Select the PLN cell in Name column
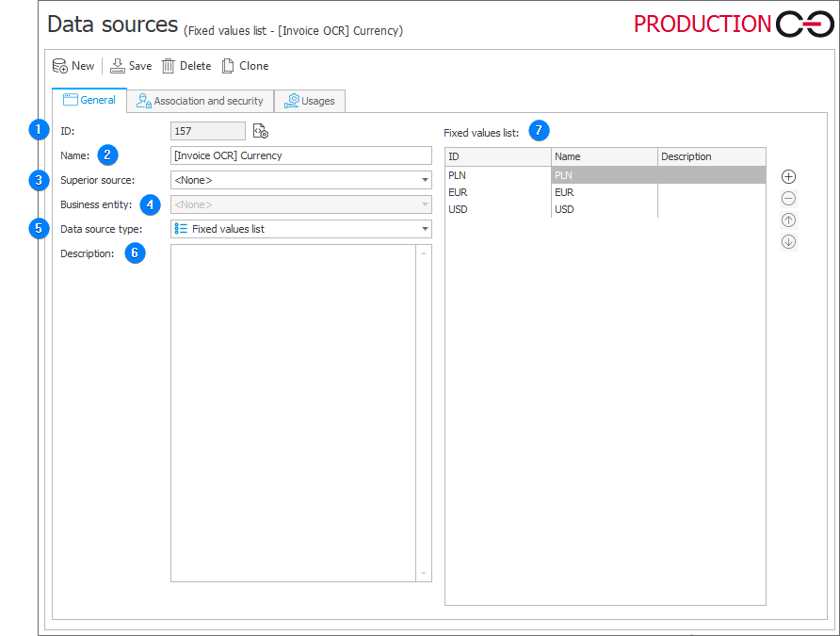This screenshot has height=636, width=840. pyautogui.click(x=605, y=175)
